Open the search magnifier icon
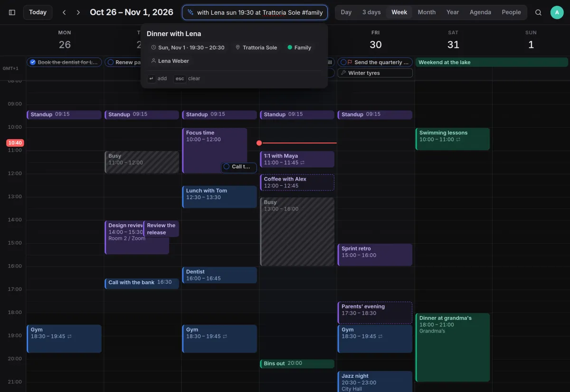The height and width of the screenshot is (392, 570). click(538, 12)
